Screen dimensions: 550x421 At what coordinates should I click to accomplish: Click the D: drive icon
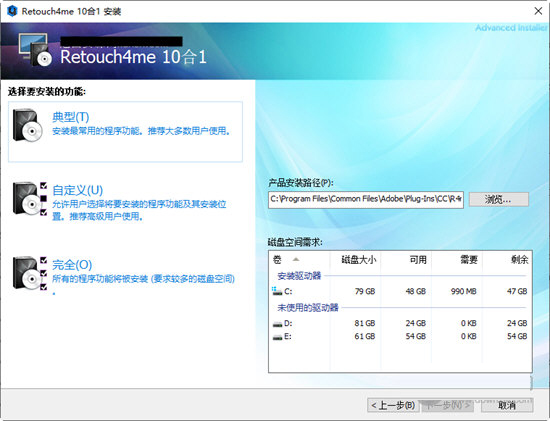coord(277,324)
